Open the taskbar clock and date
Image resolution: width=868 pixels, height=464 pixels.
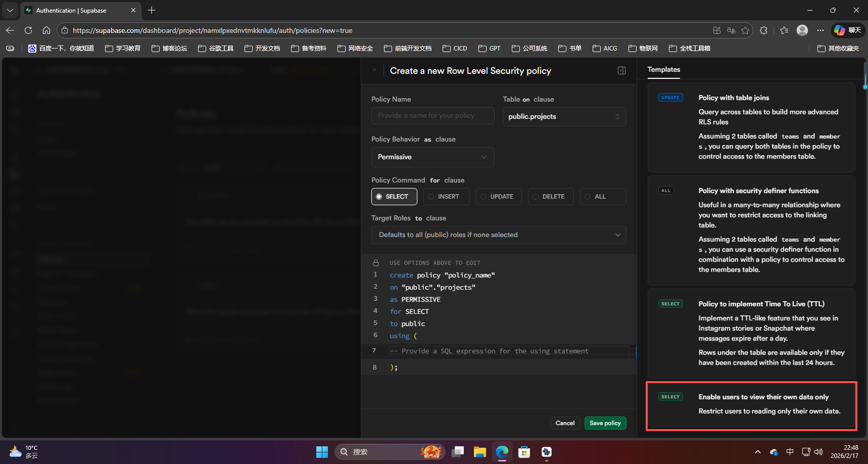point(844,452)
